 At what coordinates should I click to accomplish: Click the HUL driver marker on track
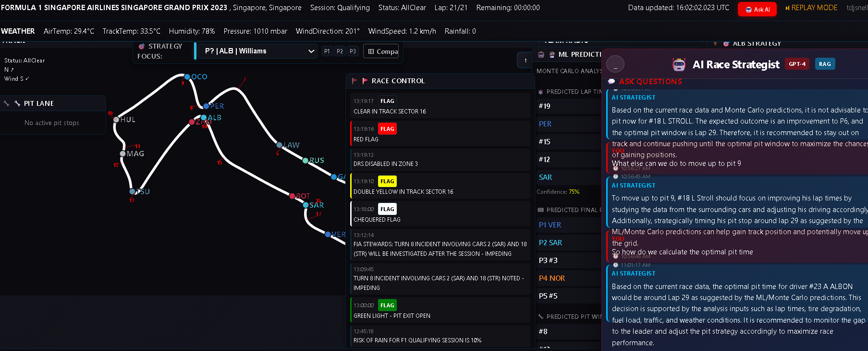(116, 119)
